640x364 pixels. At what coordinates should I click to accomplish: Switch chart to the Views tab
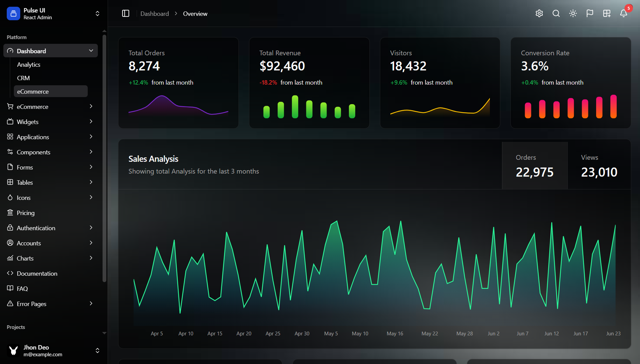pos(599,165)
